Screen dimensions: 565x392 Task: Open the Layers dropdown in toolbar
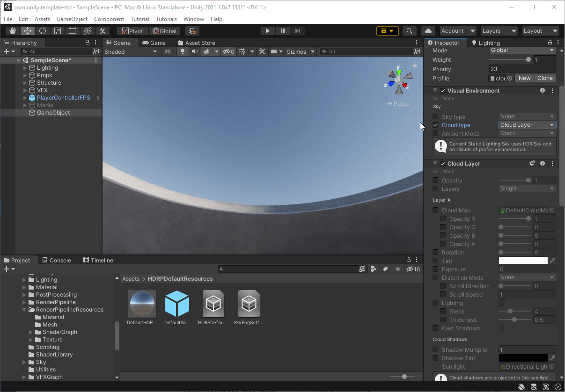point(499,31)
